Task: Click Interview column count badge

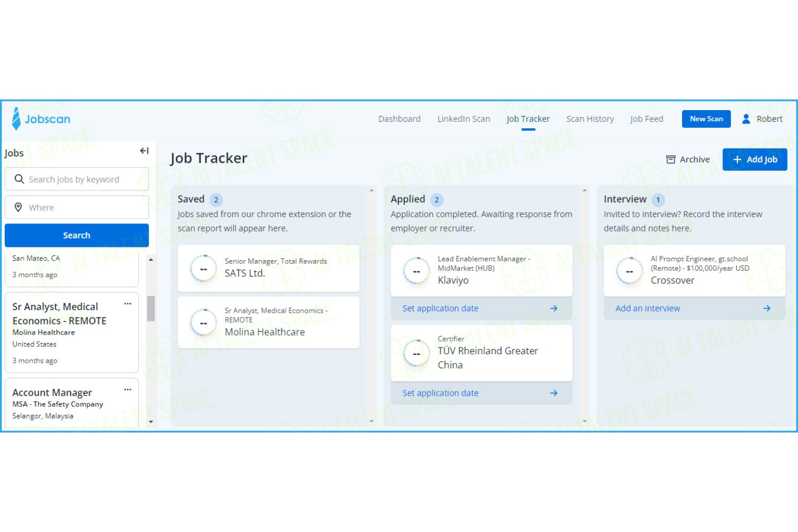Action: tap(658, 200)
